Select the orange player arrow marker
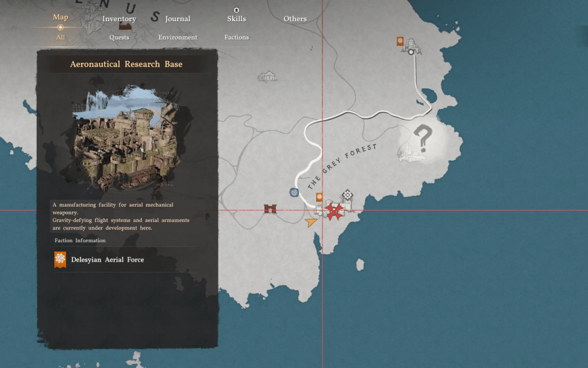The image size is (588, 368). point(310,221)
